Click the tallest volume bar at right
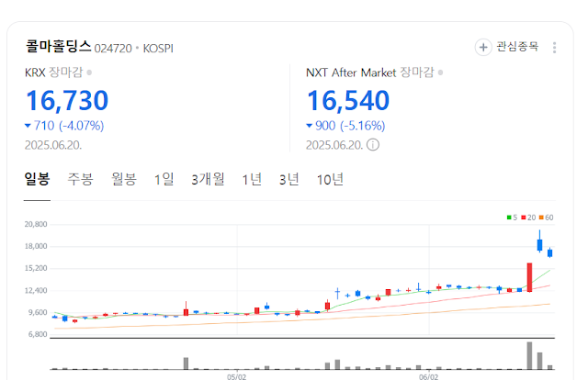 click(529, 355)
